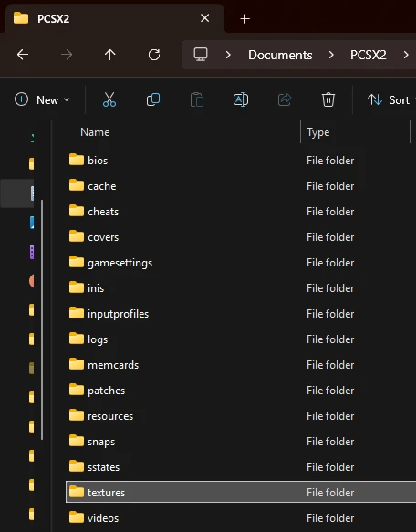Click Documents in the address bar
The width and height of the screenshot is (416, 532).
tap(280, 55)
